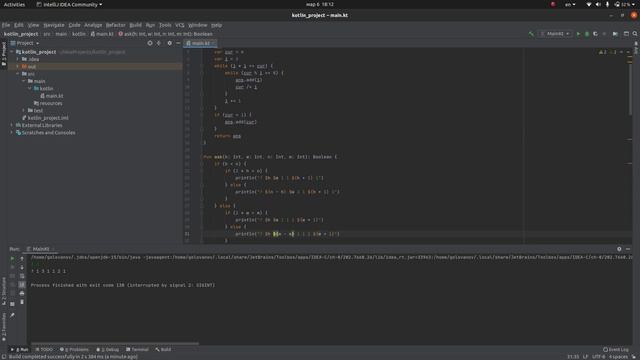Viewport: 640px width, 360px height.
Task: Pin the Run tab icon
Action: 12,315
